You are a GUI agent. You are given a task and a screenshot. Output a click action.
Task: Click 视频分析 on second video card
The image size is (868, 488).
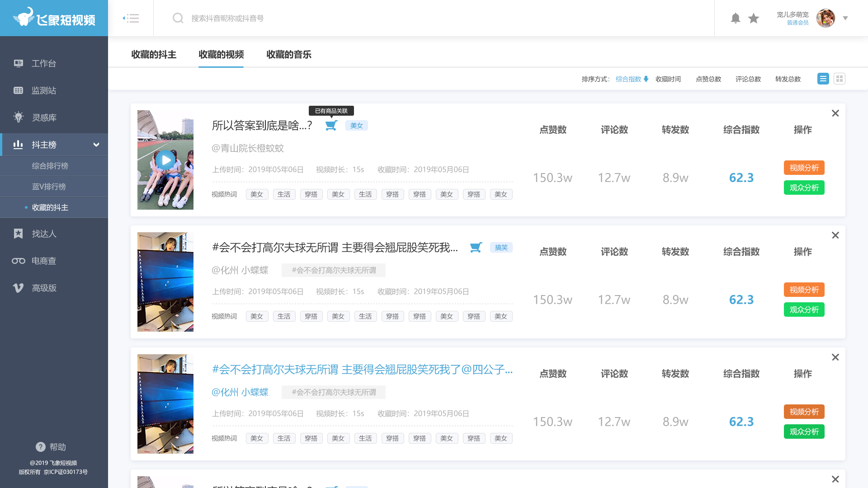click(x=804, y=290)
